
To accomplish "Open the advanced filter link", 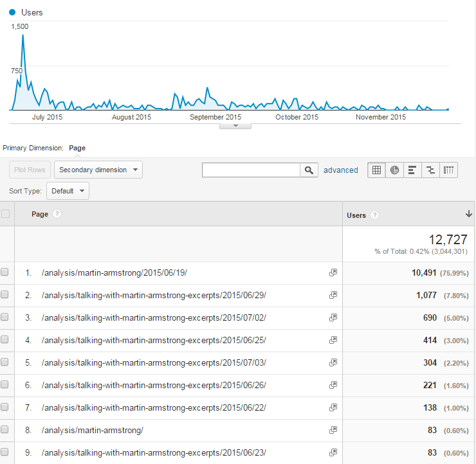I will click(x=340, y=170).
